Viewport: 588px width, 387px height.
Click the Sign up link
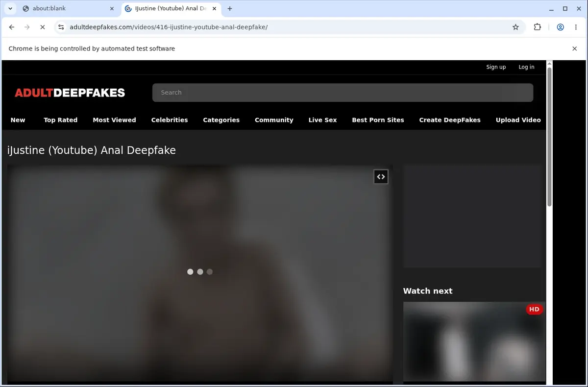click(496, 67)
